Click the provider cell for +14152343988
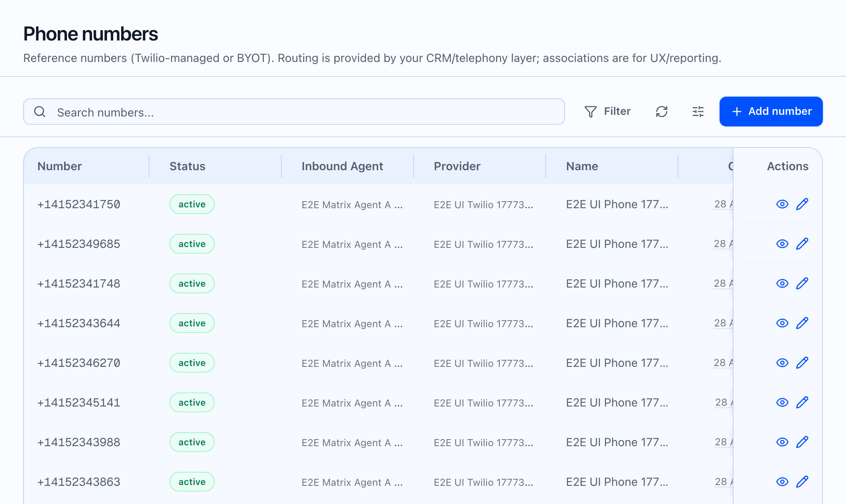 483,442
